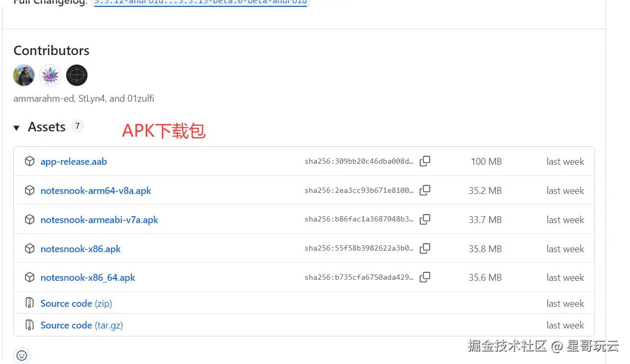
Task: Click package icon beside notesnook-armeabi-v7a.apk
Action: click(x=30, y=219)
